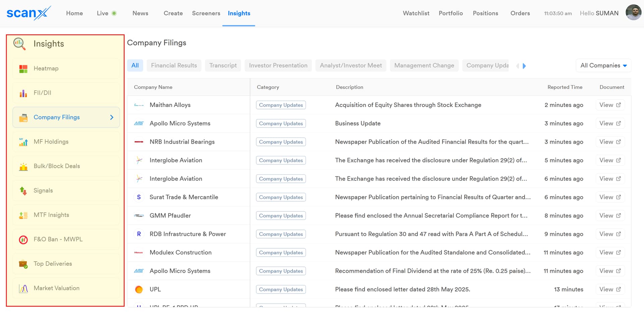Click the GMM Pfaudler logo
The width and height of the screenshot is (644, 317).
[x=139, y=216]
